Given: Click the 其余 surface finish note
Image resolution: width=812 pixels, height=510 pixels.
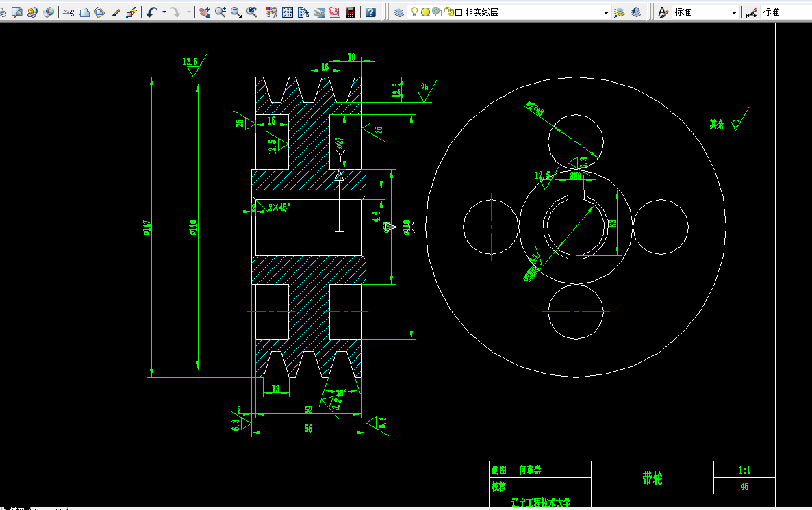Looking at the screenshot, I should [x=717, y=125].
